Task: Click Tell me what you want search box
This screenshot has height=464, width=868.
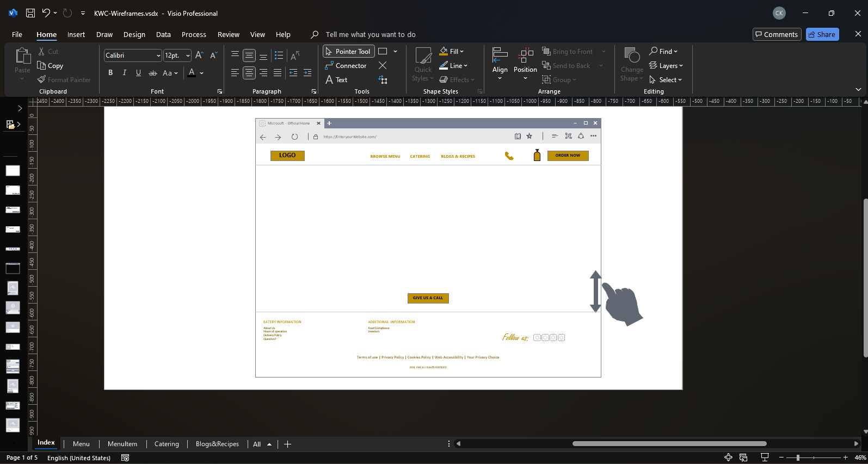Action: pyautogui.click(x=371, y=34)
